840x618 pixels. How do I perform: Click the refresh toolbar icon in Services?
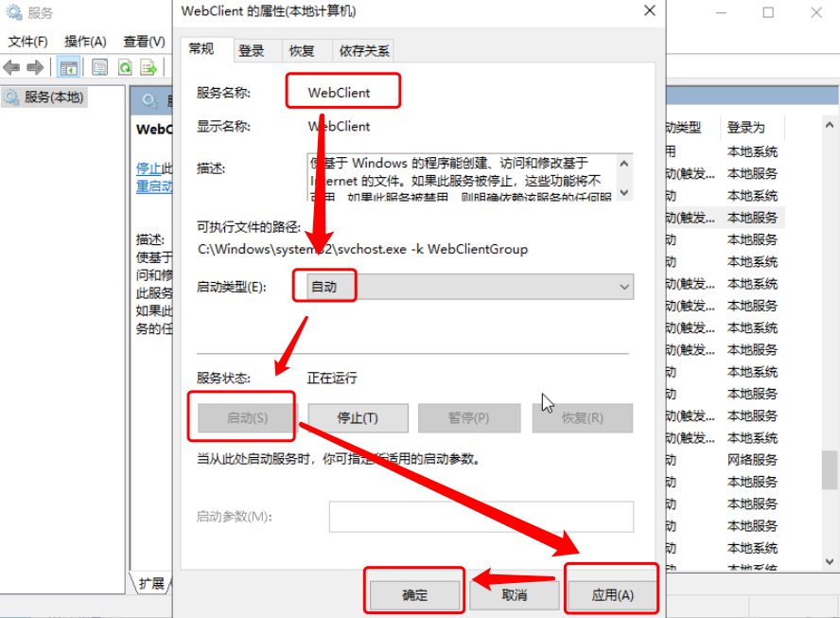pyautogui.click(x=125, y=67)
